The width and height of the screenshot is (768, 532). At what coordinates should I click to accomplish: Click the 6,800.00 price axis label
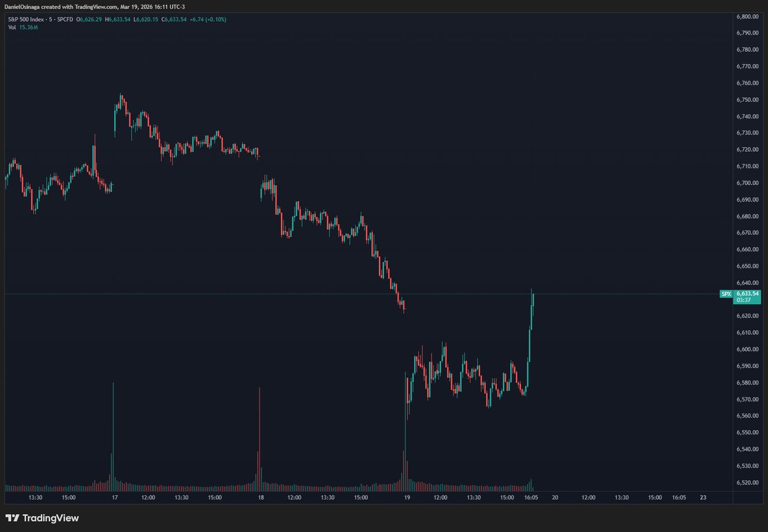point(748,17)
